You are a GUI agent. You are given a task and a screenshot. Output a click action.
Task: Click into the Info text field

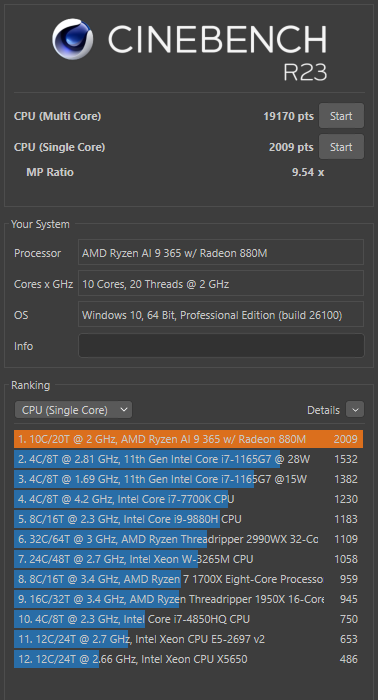pyautogui.click(x=221, y=346)
